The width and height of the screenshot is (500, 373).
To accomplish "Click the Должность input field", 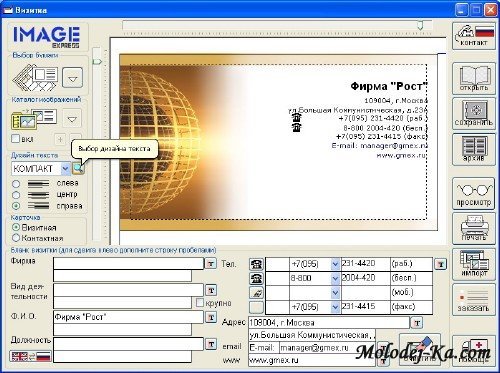I will (128, 343).
